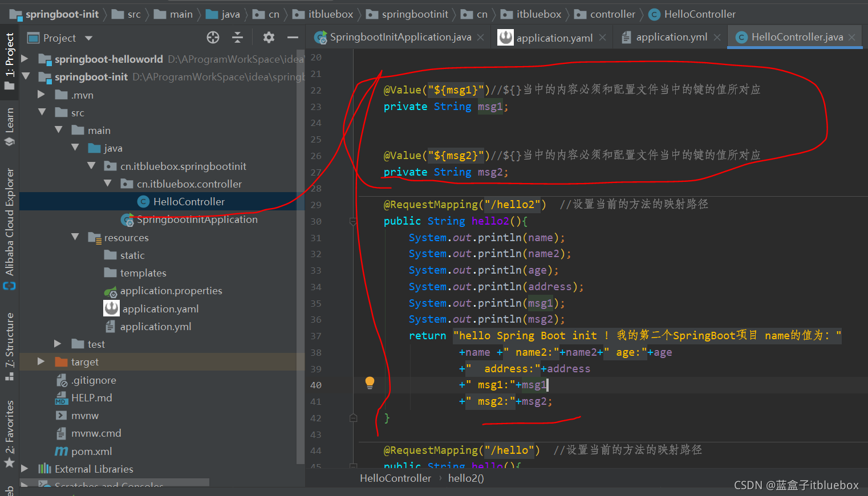Collapse the java folder arrow

tap(75, 147)
